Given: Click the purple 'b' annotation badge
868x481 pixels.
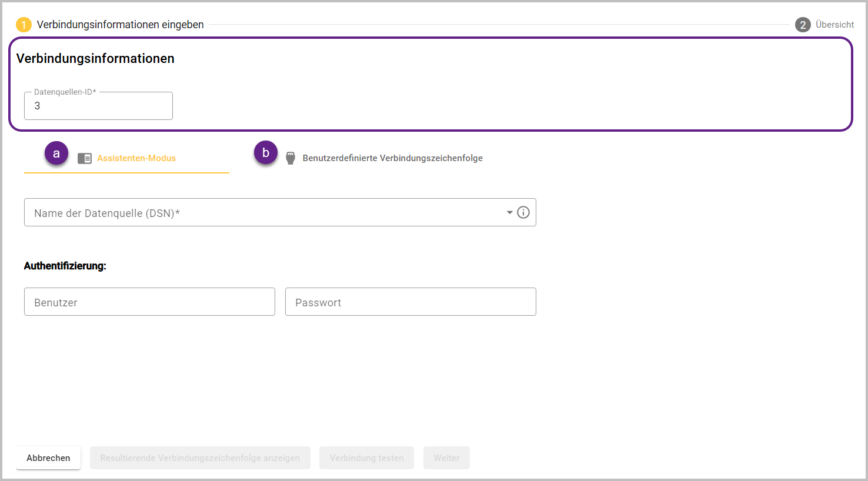Looking at the screenshot, I should tap(266, 153).
